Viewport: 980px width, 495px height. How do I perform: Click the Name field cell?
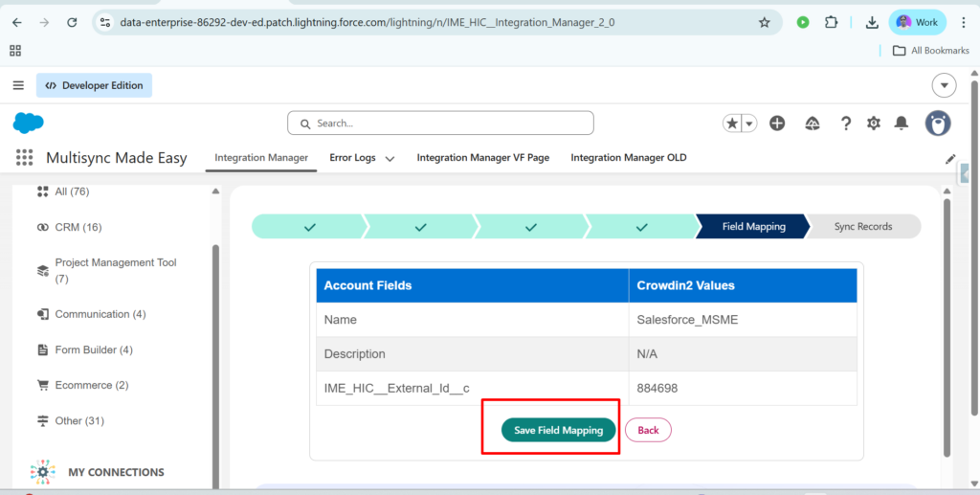(473, 320)
